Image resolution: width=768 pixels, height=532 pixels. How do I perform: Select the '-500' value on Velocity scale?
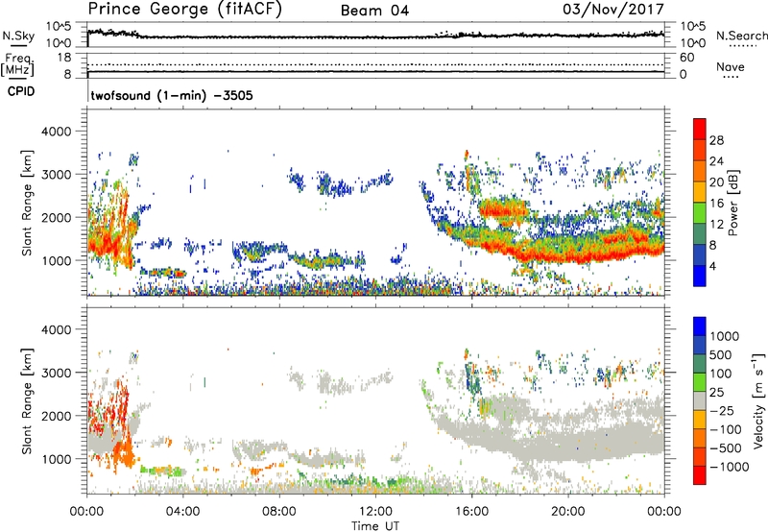click(x=726, y=448)
